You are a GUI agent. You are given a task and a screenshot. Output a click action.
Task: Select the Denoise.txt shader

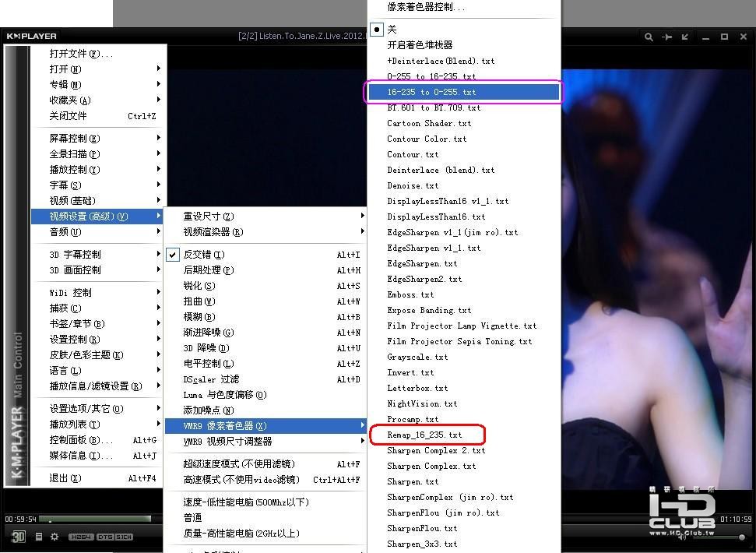tap(463, 185)
